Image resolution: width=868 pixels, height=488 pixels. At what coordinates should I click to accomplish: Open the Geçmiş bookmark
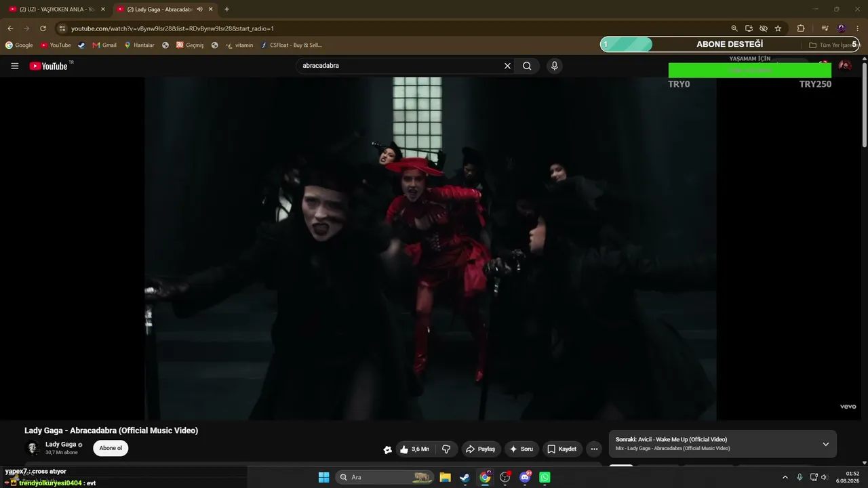[x=190, y=45]
